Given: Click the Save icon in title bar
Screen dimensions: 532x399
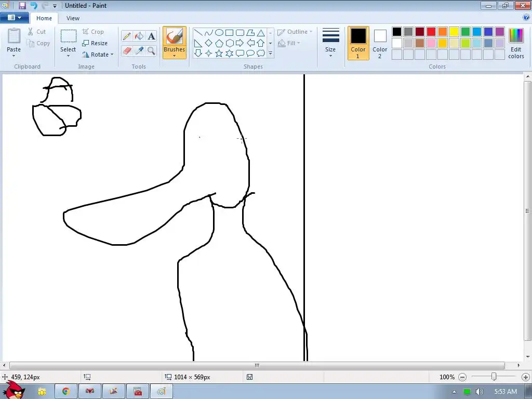Looking at the screenshot, I should pos(22,5).
